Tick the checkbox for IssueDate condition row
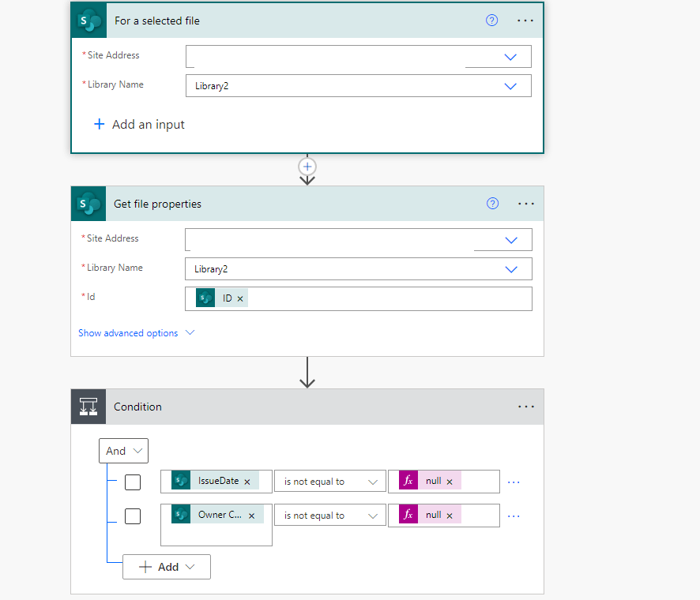The width and height of the screenshot is (700, 600). pyautogui.click(x=133, y=482)
